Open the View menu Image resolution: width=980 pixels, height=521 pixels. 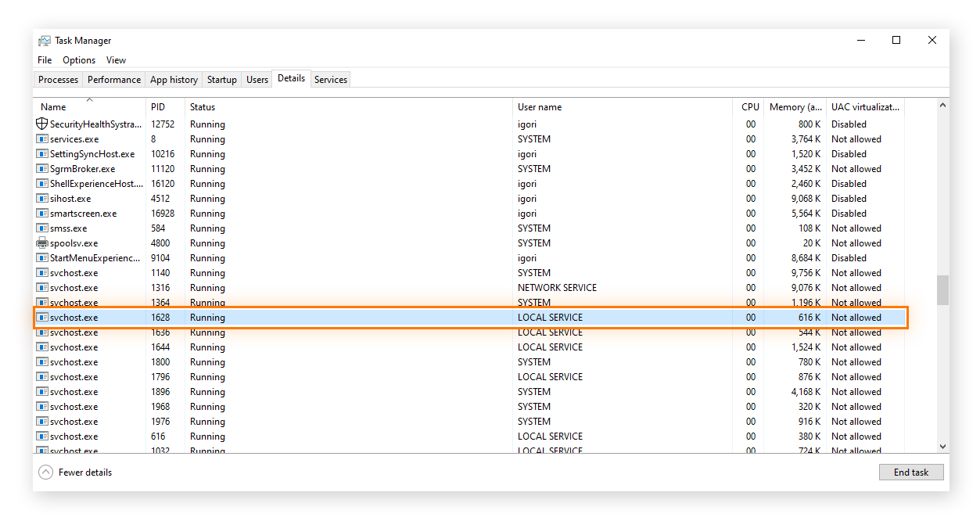coord(116,60)
